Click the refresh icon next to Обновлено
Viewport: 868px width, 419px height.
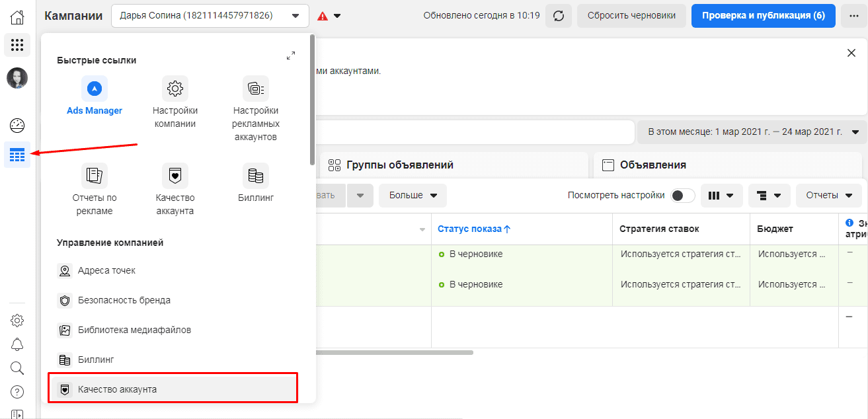(559, 15)
